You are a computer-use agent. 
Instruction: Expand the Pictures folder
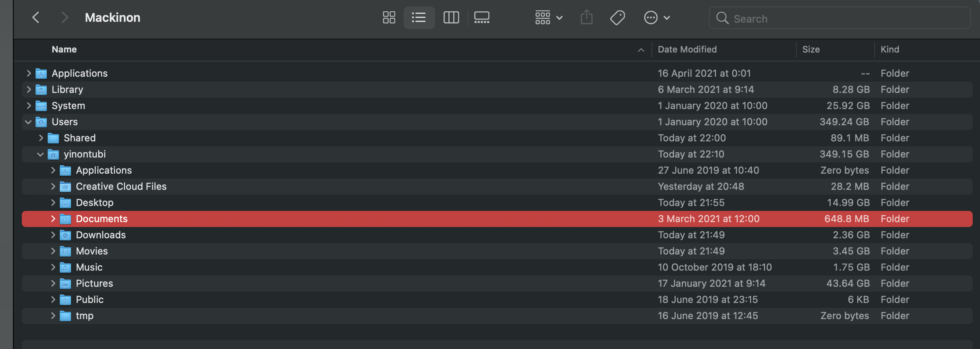point(53,283)
